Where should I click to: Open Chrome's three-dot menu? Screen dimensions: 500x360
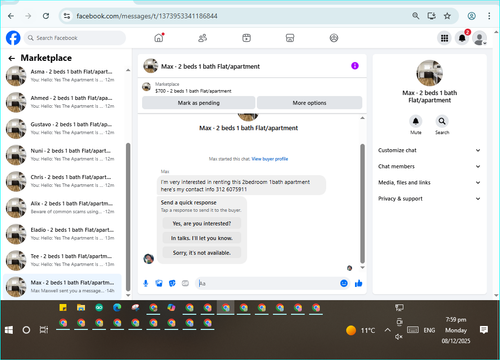point(489,16)
